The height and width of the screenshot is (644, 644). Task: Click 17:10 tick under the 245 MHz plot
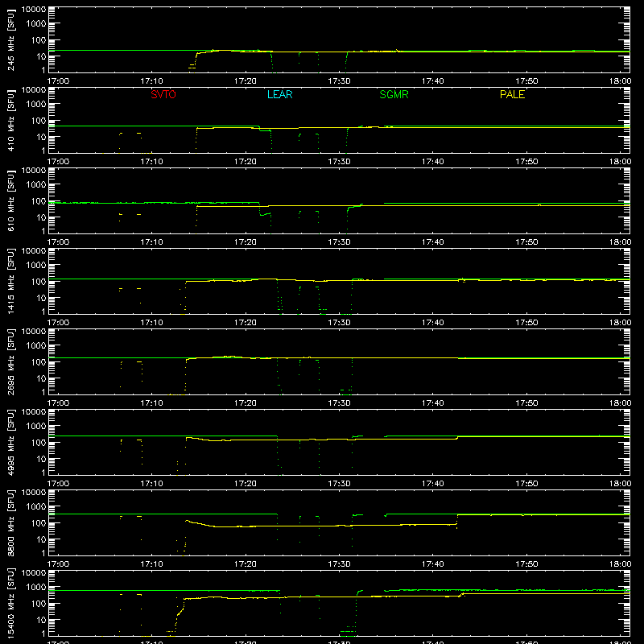(151, 81)
